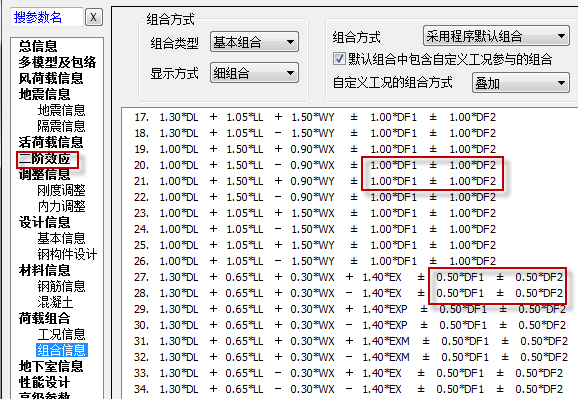Open 调整信息 category
Screen dimensions: 578x399
pos(44,174)
